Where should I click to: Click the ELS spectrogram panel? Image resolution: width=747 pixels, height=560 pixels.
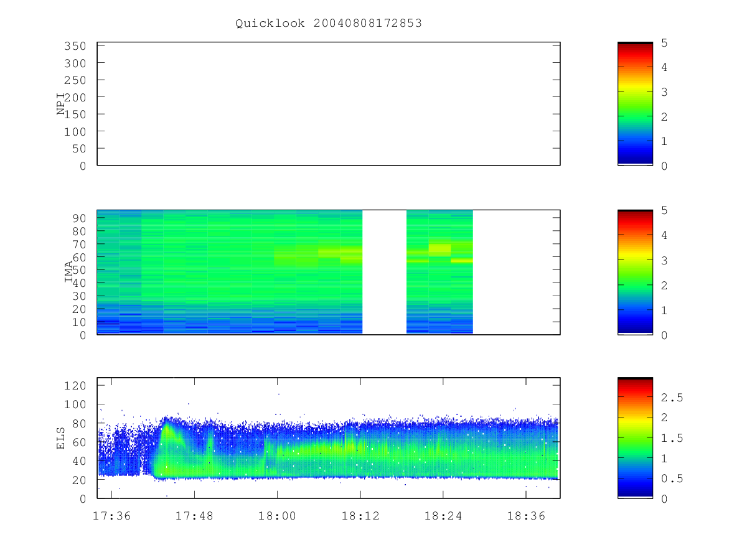tap(329, 438)
